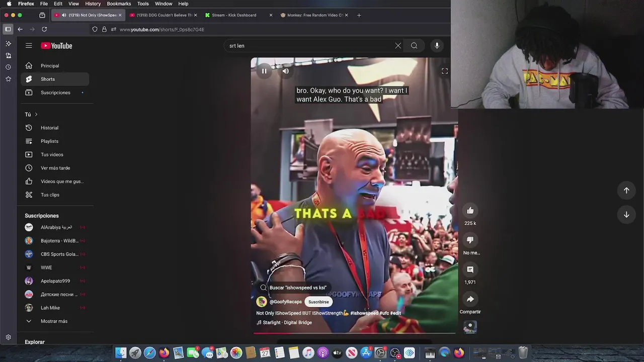
Task: Mute the Short via the volume icon
Action: click(286, 71)
